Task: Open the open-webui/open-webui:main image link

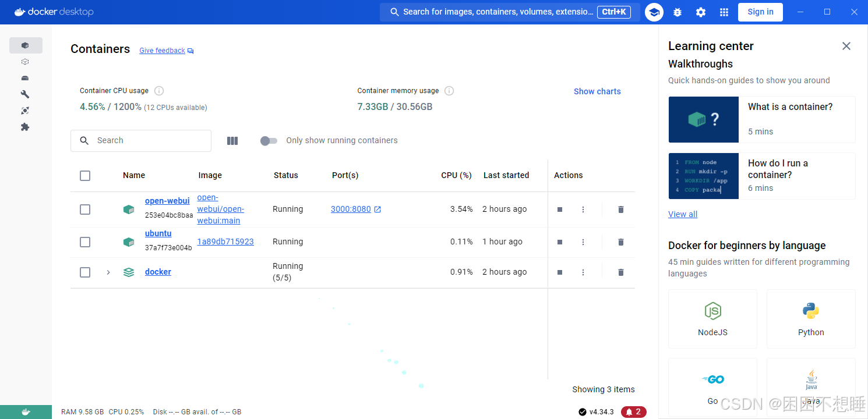Action: (221, 209)
